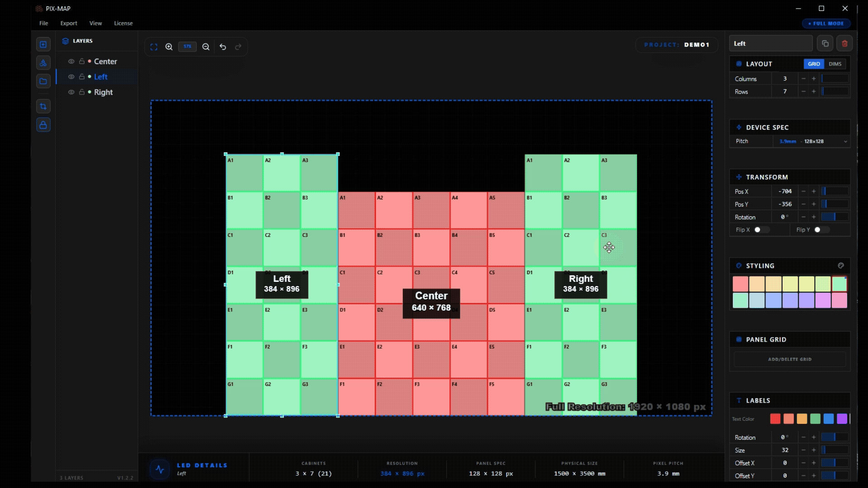
Task: Duplicate the layer using the copy icon
Action: pyautogui.click(x=826, y=43)
